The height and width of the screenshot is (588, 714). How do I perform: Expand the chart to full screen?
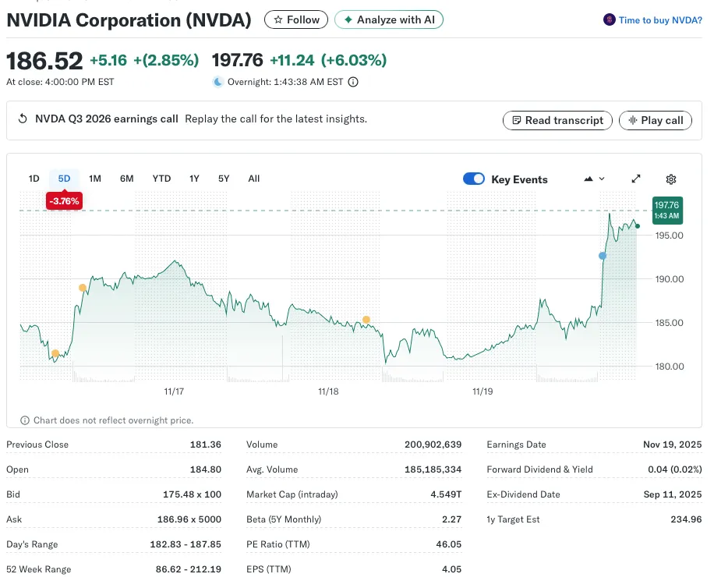636,179
